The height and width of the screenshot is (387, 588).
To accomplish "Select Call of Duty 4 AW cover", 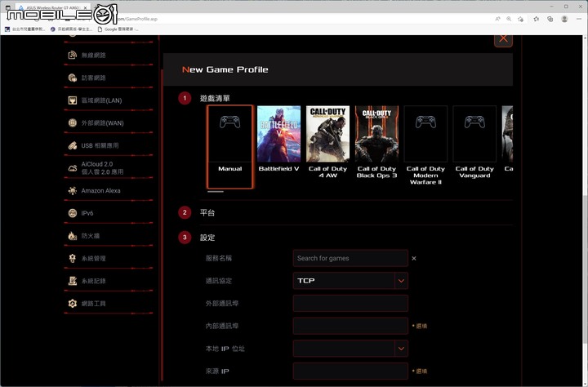I will click(327, 134).
